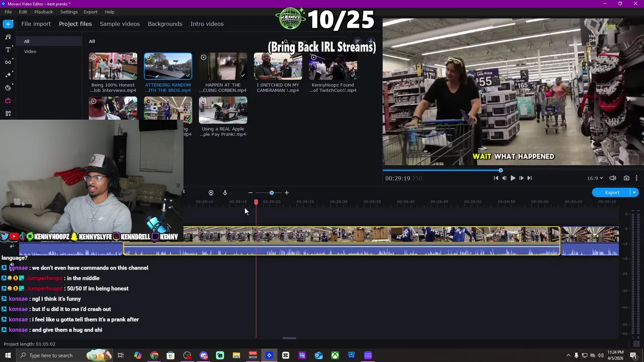
Task: Open the Transitions panel icon
Action: coord(8,62)
